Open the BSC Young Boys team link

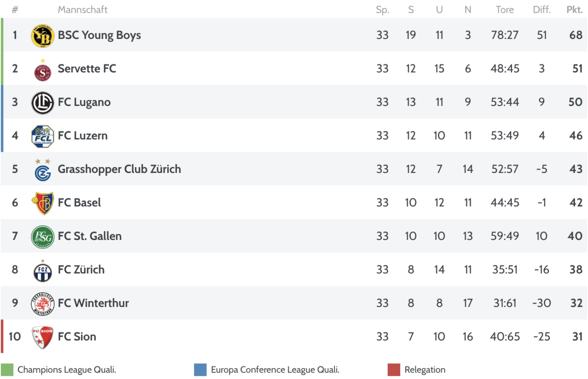click(x=99, y=35)
